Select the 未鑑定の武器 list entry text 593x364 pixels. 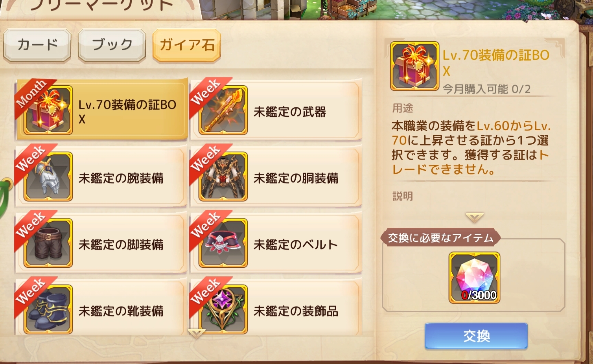coord(290,112)
